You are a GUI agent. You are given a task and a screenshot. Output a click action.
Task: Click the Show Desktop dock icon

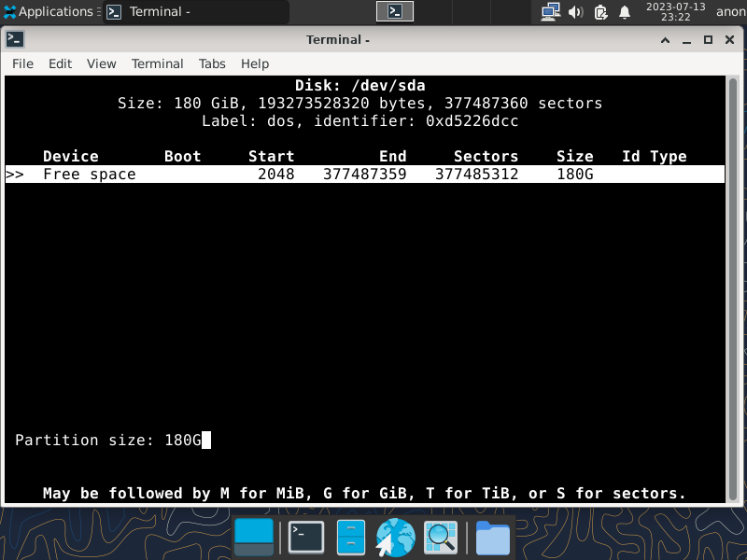click(254, 538)
